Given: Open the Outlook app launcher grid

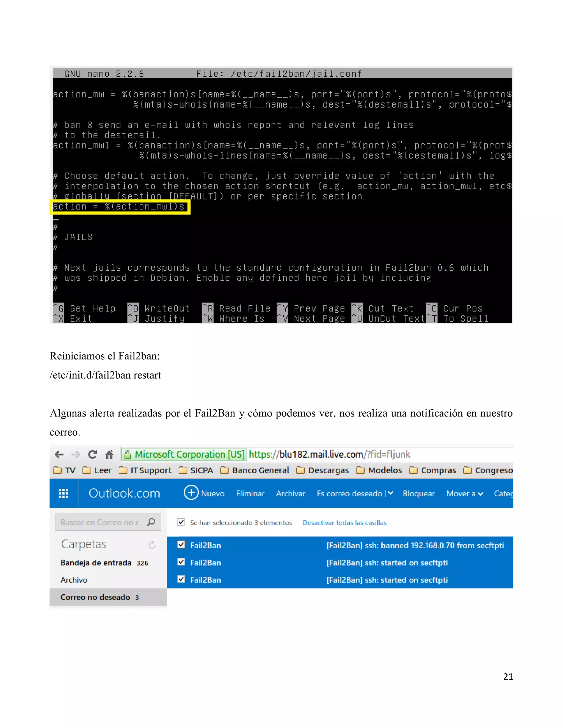Looking at the screenshot, I should (64, 493).
